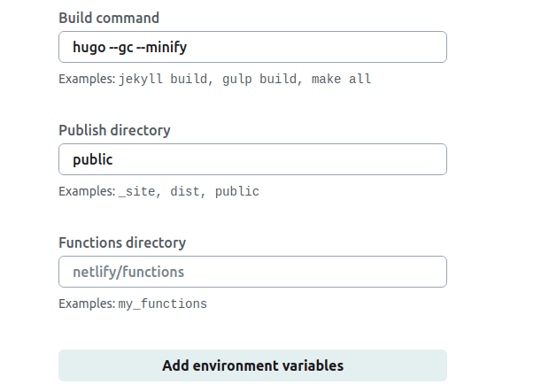549x392 pixels.
Task: Click "Examples:" under the Publish directory field
Action: tap(87, 192)
